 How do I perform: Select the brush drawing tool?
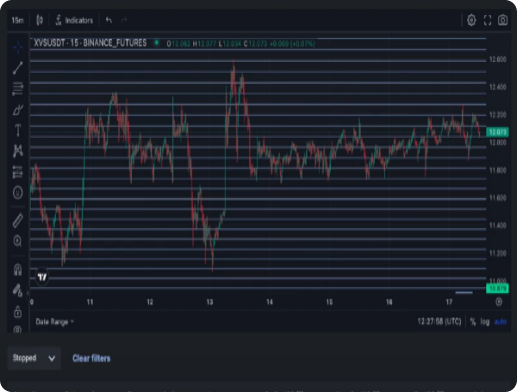18,110
